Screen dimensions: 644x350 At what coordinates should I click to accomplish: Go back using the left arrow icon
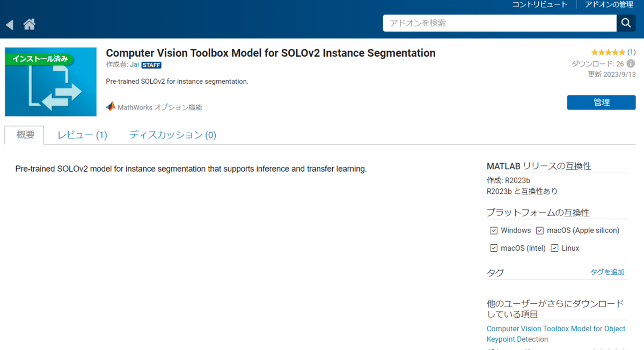pyautogui.click(x=9, y=24)
